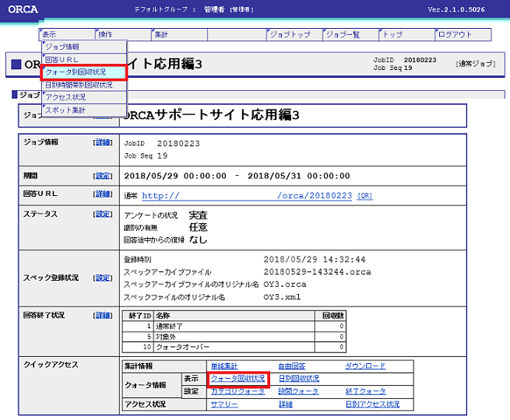Choose クォータ別回収状況 from the dropdown
510x420 pixels.
coord(83,72)
